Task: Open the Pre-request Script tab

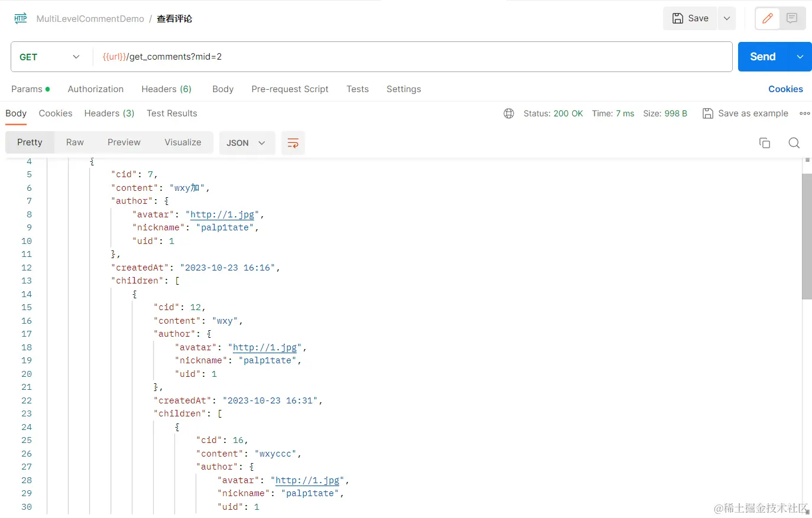Action: point(290,89)
